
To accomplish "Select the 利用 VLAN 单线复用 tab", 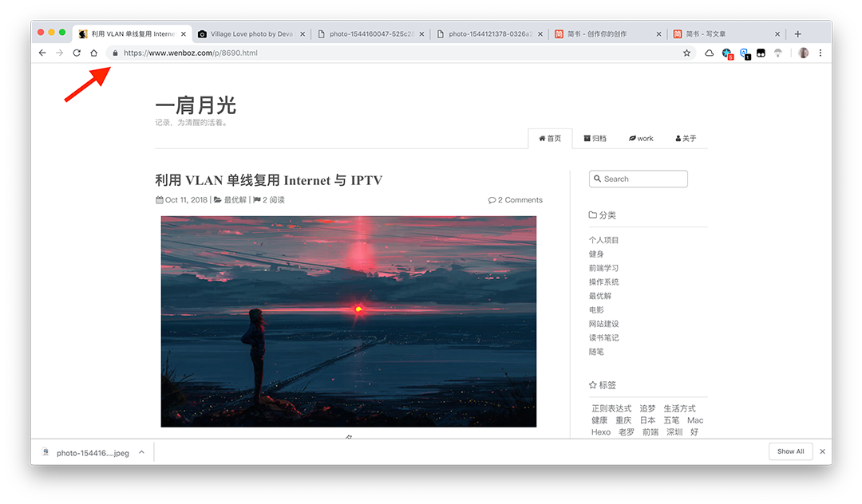I will pyautogui.click(x=132, y=34).
